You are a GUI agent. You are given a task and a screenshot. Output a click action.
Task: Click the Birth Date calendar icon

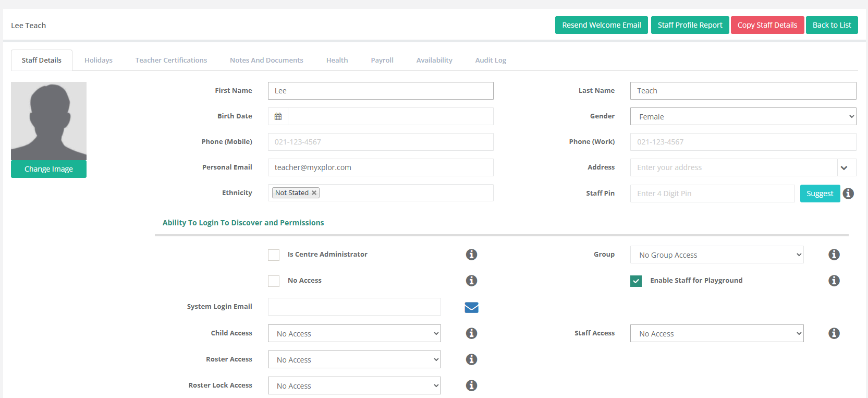(278, 116)
